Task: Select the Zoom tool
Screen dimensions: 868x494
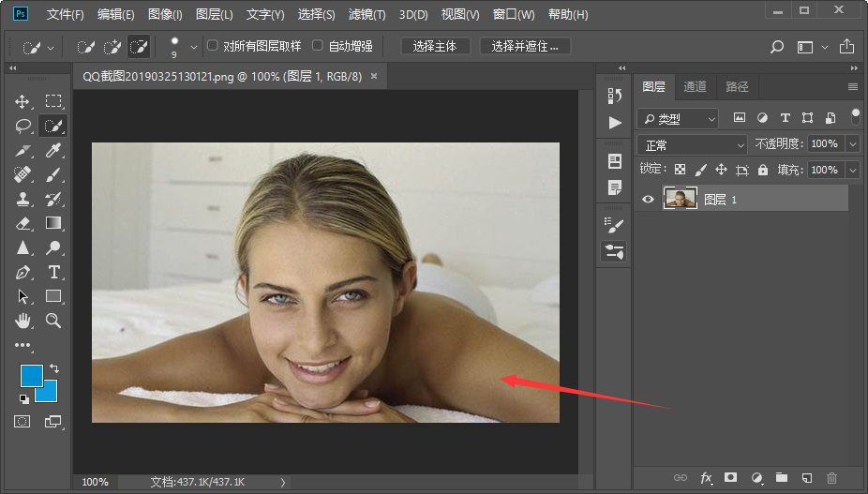Action: (x=53, y=320)
